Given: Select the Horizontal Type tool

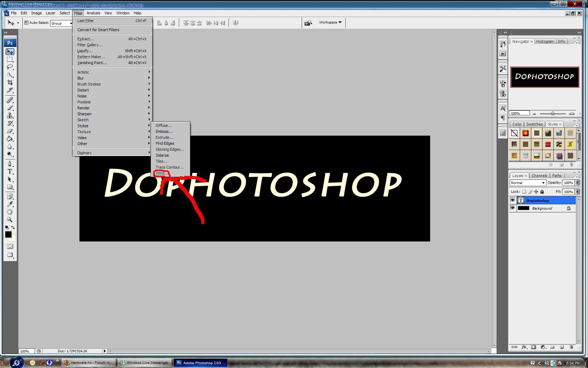Looking at the screenshot, I should click(10, 171).
